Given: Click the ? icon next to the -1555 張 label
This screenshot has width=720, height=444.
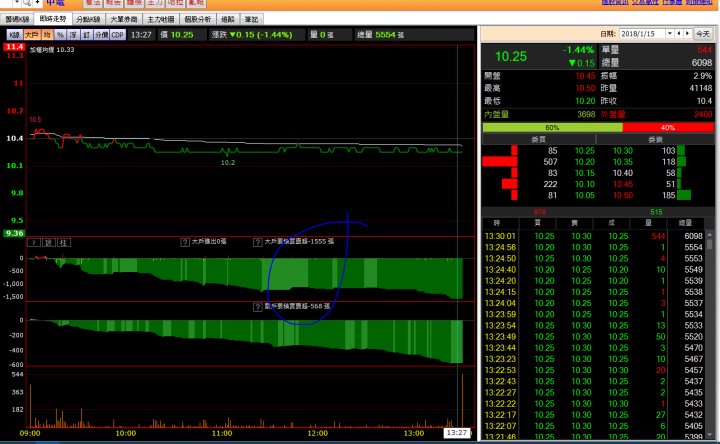Looking at the screenshot, I should click(x=258, y=242).
